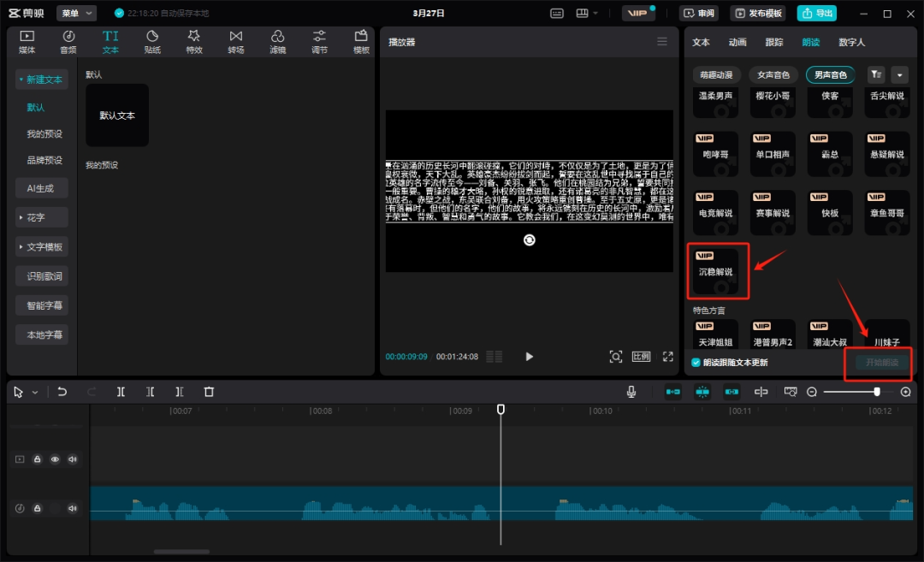Screen dimensions: 924x562
Task: Click the timeline horizontal scrollbar
Action: pos(181,552)
